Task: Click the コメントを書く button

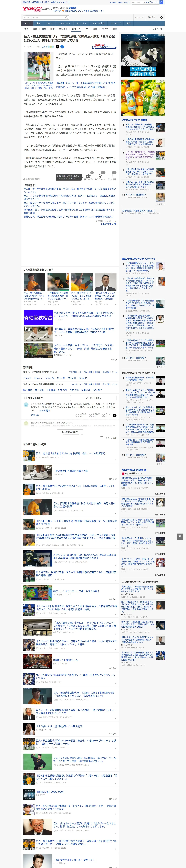Action: click(93, 398)
